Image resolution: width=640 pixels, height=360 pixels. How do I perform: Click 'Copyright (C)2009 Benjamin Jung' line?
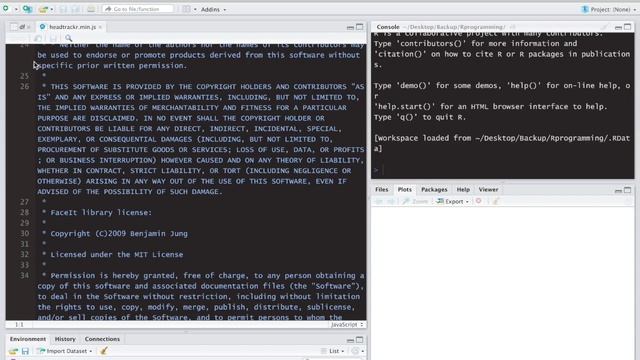[x=119, y=233]
